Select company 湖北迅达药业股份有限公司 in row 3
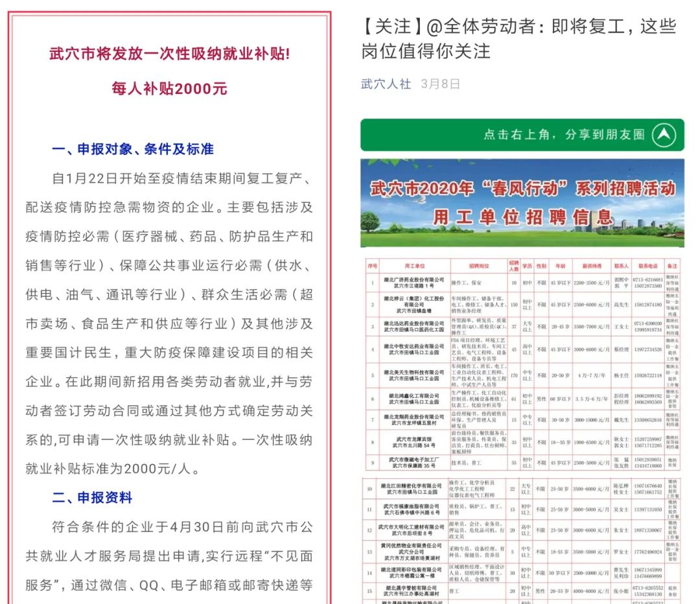The image size is (700, 604). pos(414,327)
